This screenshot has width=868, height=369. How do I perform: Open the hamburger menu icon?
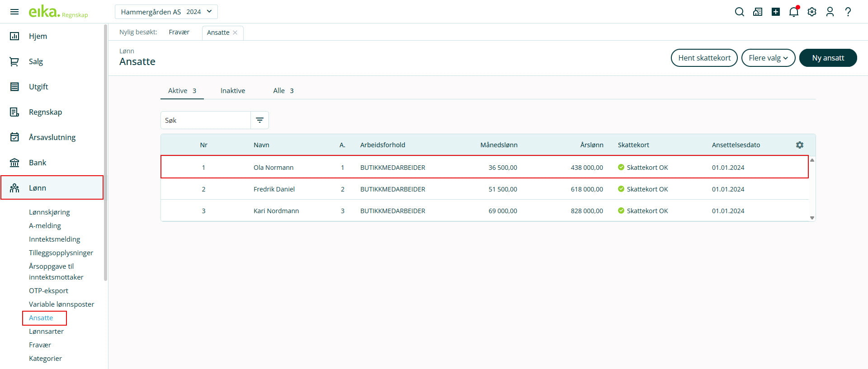pos(14,12)
